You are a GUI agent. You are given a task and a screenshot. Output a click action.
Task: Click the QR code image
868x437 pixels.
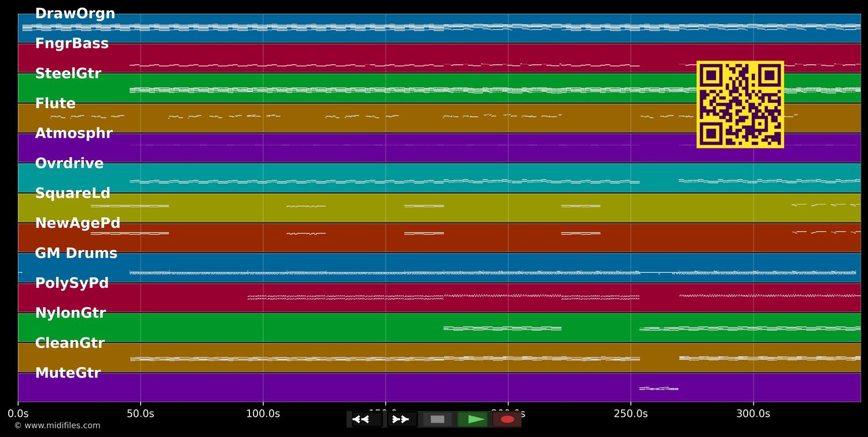pos(741,105)
